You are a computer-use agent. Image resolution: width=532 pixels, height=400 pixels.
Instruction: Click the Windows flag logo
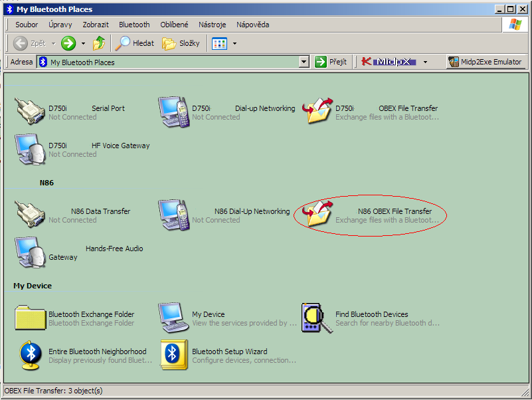pos(515,25)
